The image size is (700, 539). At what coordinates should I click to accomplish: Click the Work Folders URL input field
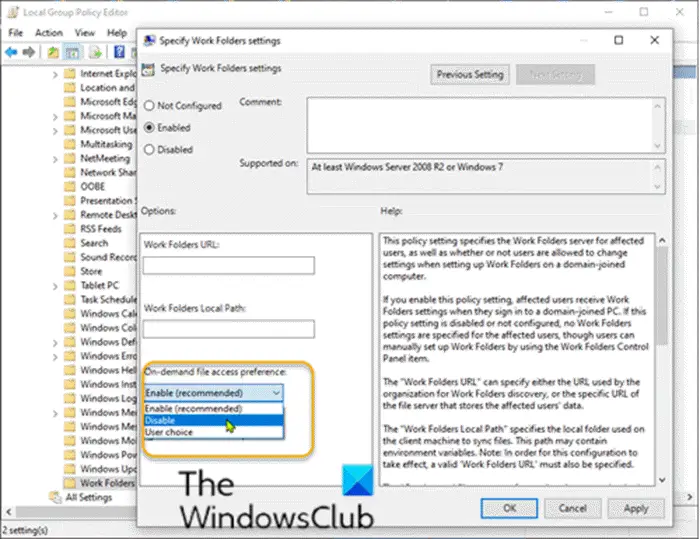[x=229, y=265]
